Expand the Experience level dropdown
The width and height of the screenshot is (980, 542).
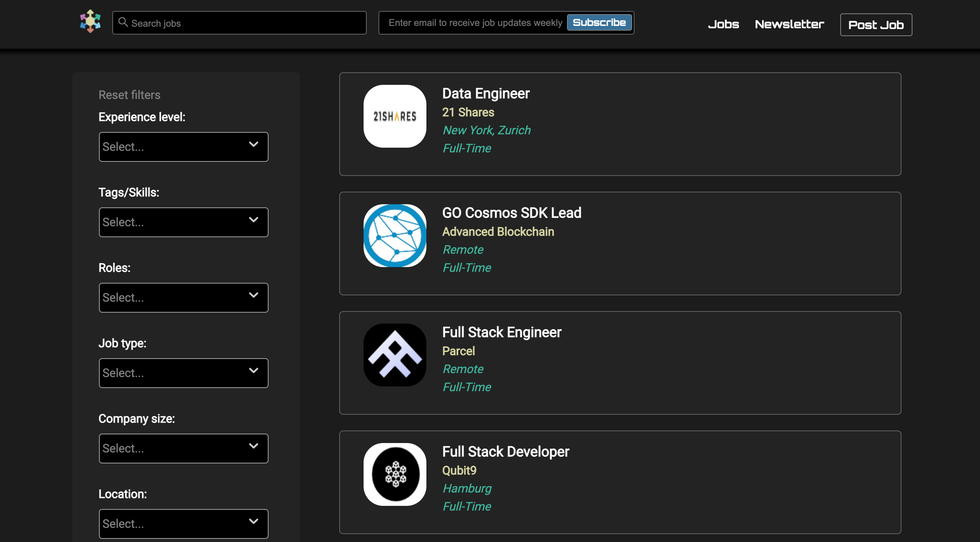pos(183,147)
